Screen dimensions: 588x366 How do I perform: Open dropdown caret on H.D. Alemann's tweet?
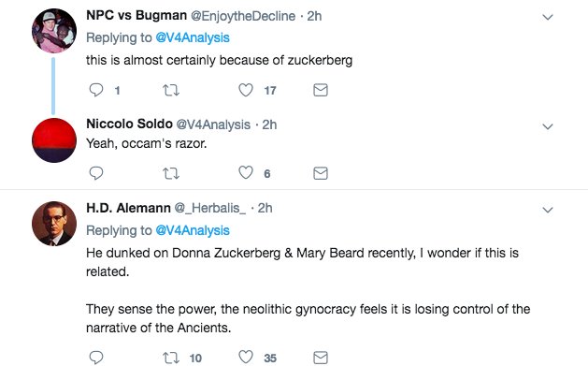pyautogui.click(x=548, y=210)
